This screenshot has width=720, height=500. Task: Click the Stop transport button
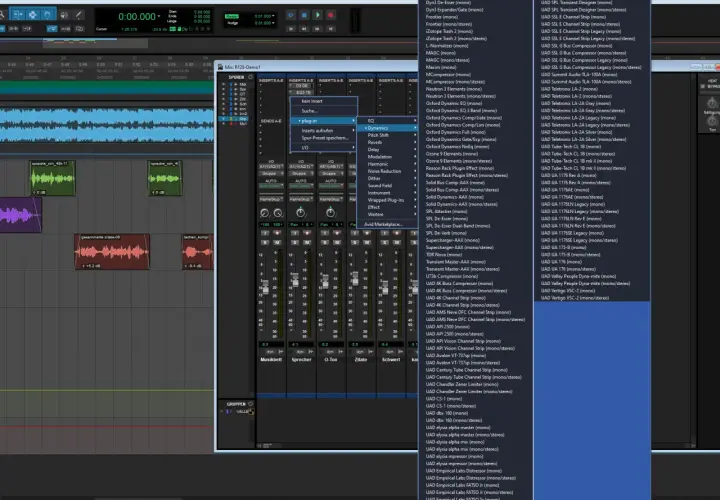[x=304, y=15]
